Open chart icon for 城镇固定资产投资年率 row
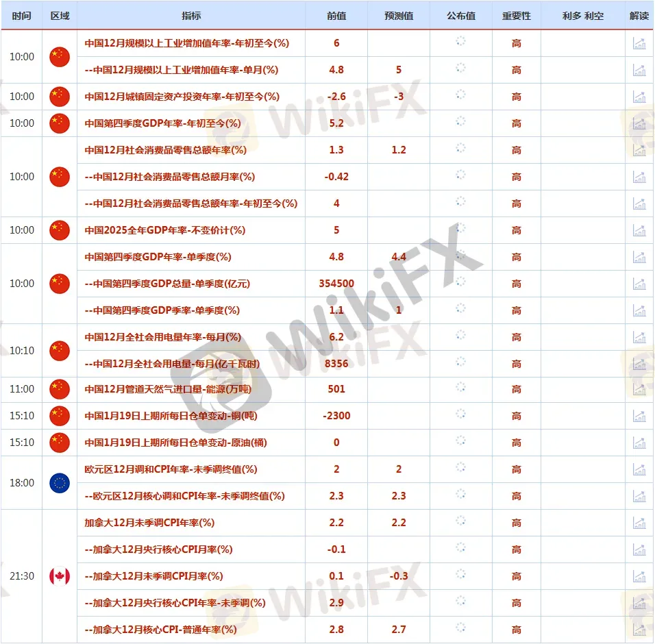 tap(639, 97)
